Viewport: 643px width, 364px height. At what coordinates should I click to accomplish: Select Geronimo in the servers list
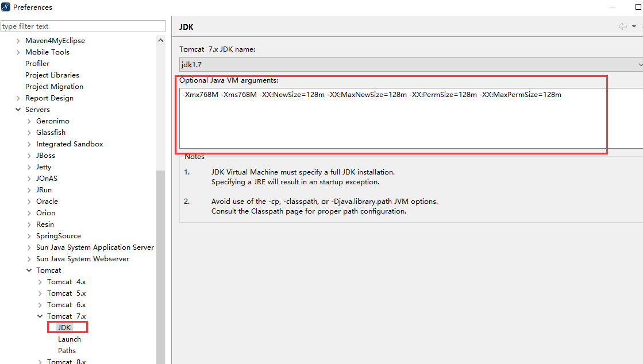tap(52, 121)
